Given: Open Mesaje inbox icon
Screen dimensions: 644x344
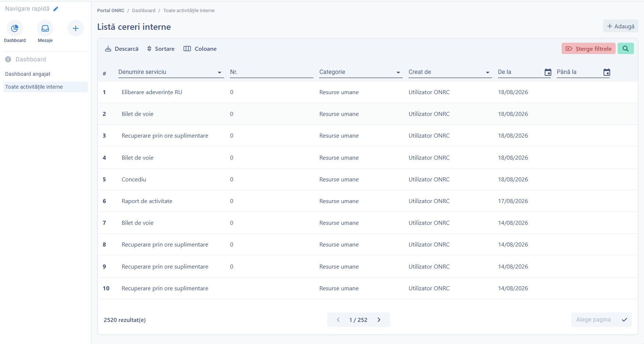Looking at the screenshot, I should tap(45, 28).
